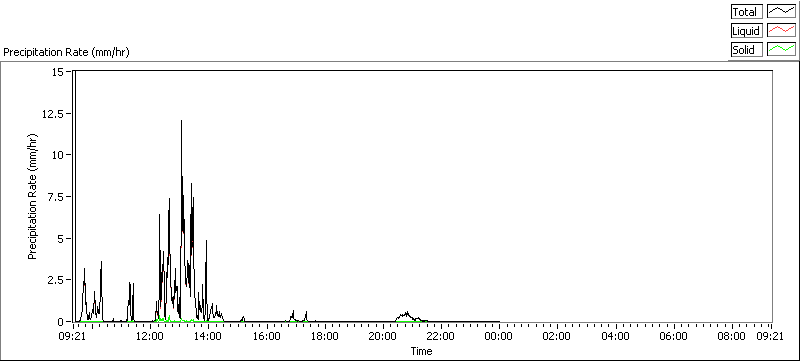The height and width of the screenshot is (361, 800).
Task: Click the 14:00 time axis label
Action: pyautogui.click(x=209, y=336)
